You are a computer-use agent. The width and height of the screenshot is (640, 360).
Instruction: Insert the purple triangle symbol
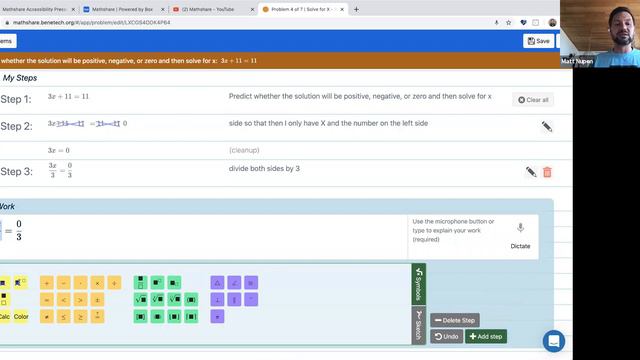217,282
